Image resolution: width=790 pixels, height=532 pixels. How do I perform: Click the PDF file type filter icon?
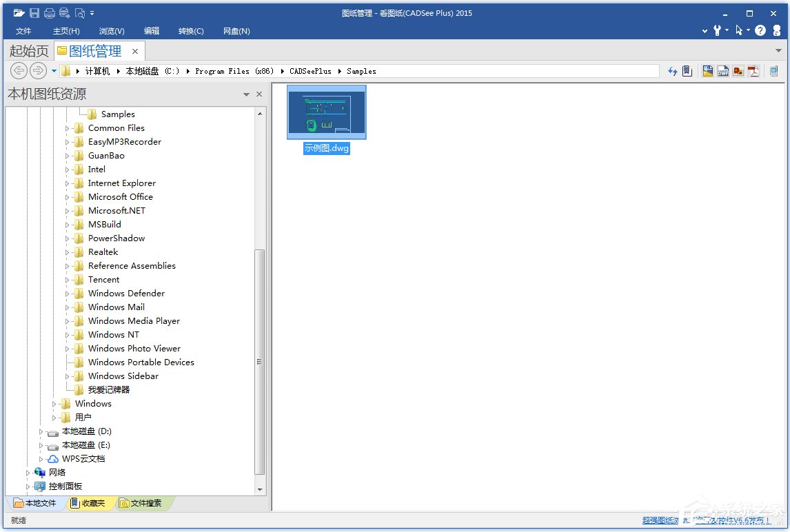coord(753,71)
